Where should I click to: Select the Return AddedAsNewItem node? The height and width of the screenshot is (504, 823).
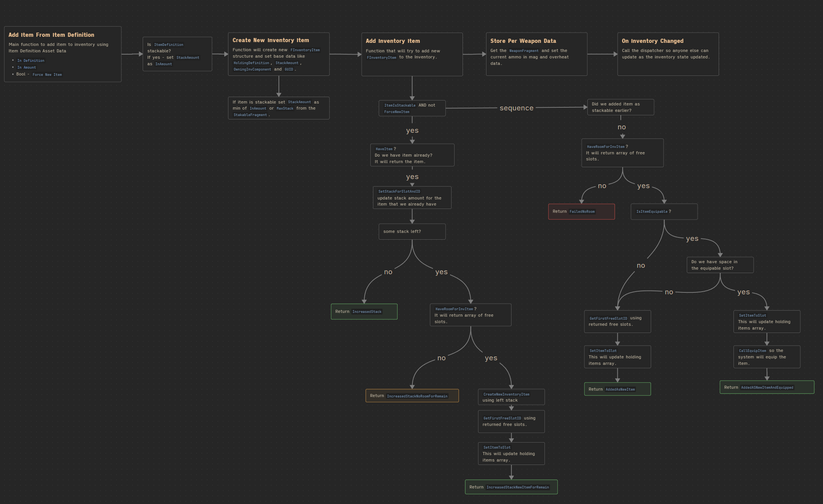617,389
